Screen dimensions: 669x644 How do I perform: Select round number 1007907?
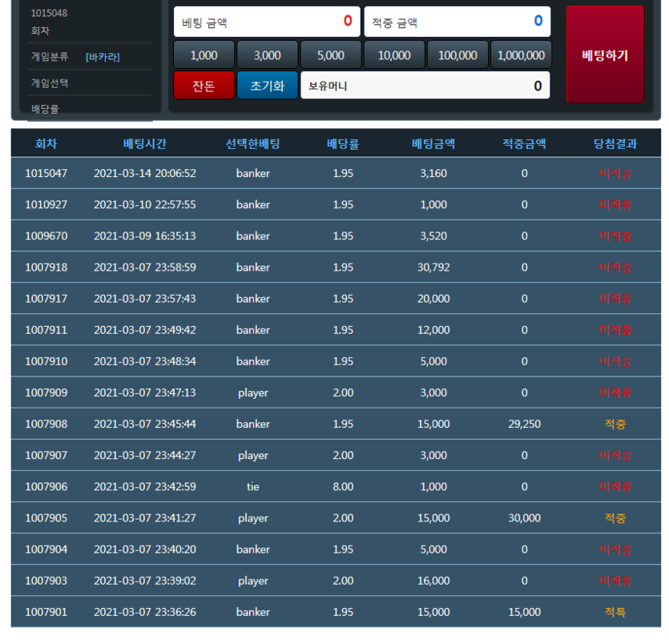(46, 455)
